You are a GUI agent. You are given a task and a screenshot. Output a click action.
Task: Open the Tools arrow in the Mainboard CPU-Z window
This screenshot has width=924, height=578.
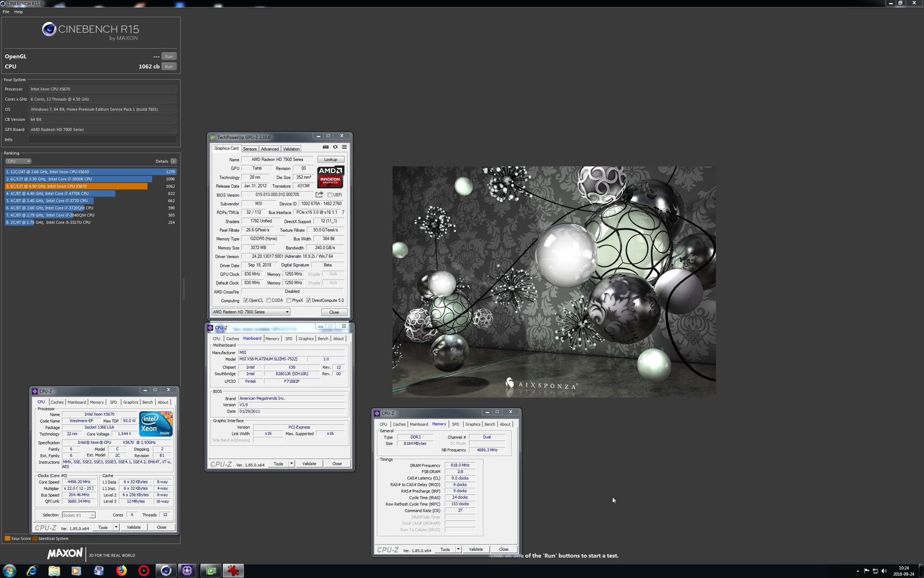point(291,463)
